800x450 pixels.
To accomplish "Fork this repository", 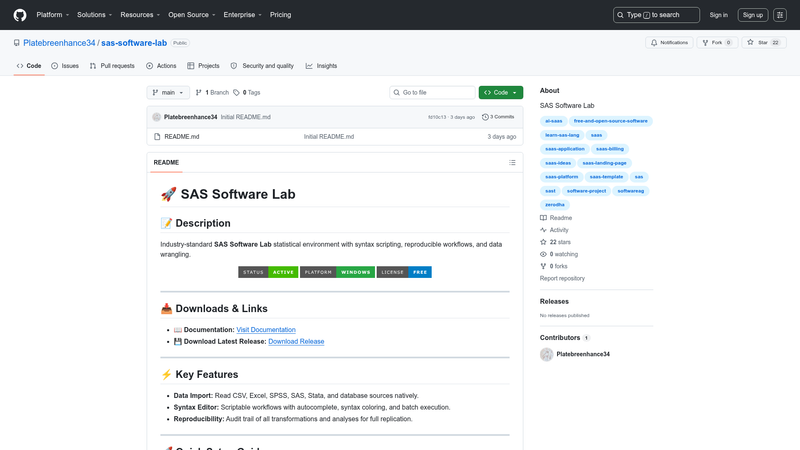I will pyautogui.click(x=717, y=42).
